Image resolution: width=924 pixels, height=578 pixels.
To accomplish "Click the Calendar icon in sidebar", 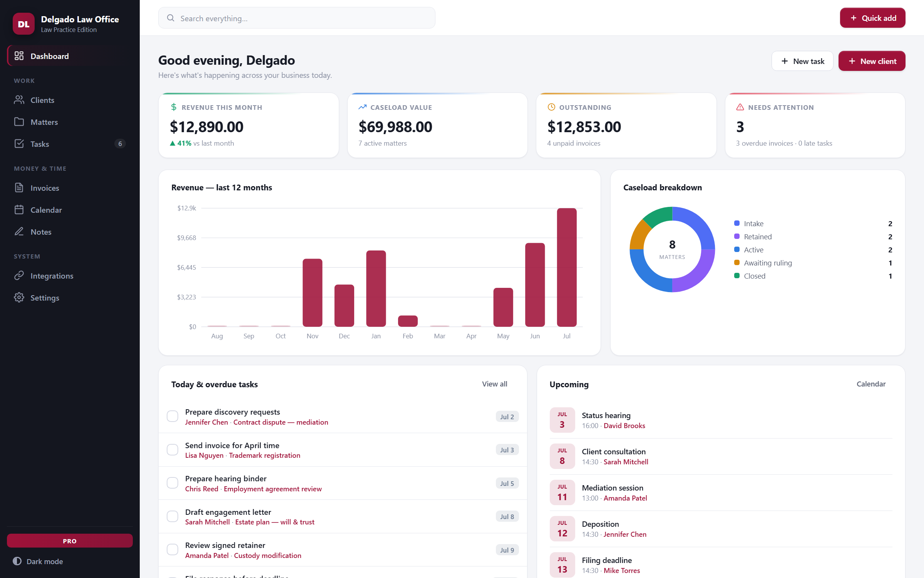I will pyautogui.click(x=19, y=210).
